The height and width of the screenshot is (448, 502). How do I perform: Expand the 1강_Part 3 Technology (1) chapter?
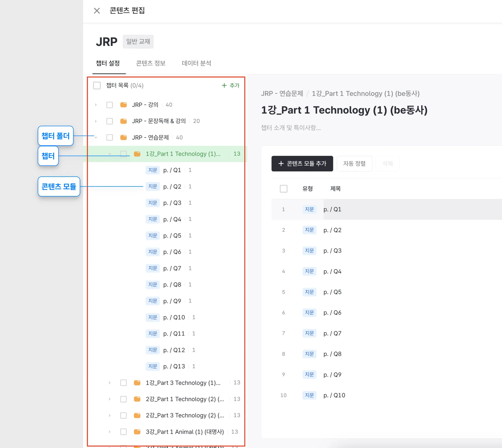pos(110,383)
